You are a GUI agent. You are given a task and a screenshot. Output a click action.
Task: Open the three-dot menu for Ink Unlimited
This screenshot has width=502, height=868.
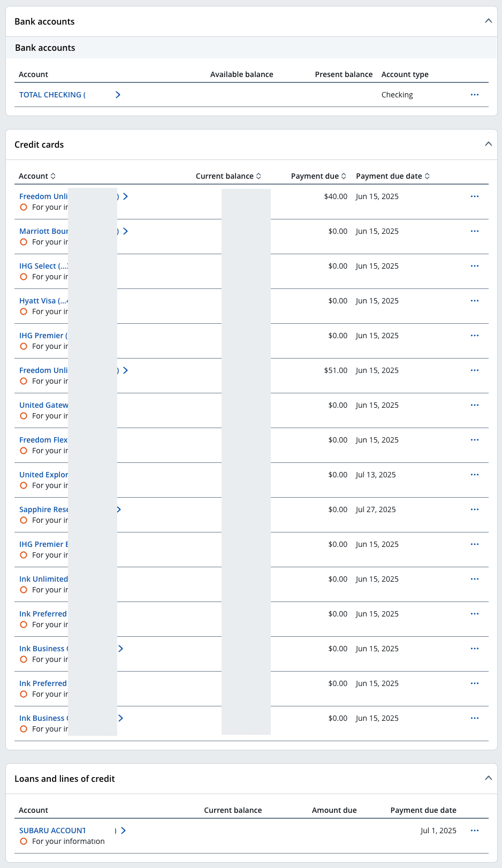coord(474,579)
